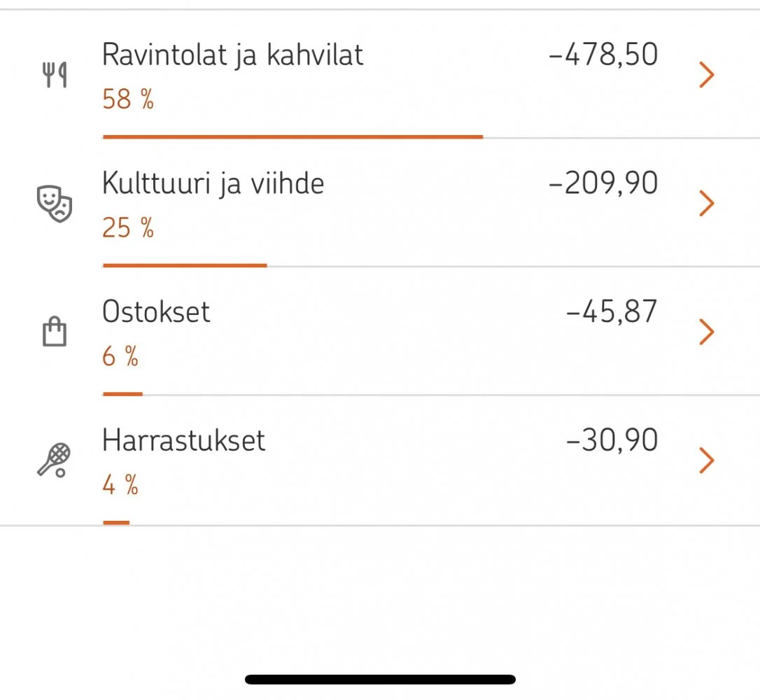Image resolution: width=760 pixels, height=700 pixels.
Task: Expand Harrastukset chevron arrow
Action: [707, 461]
